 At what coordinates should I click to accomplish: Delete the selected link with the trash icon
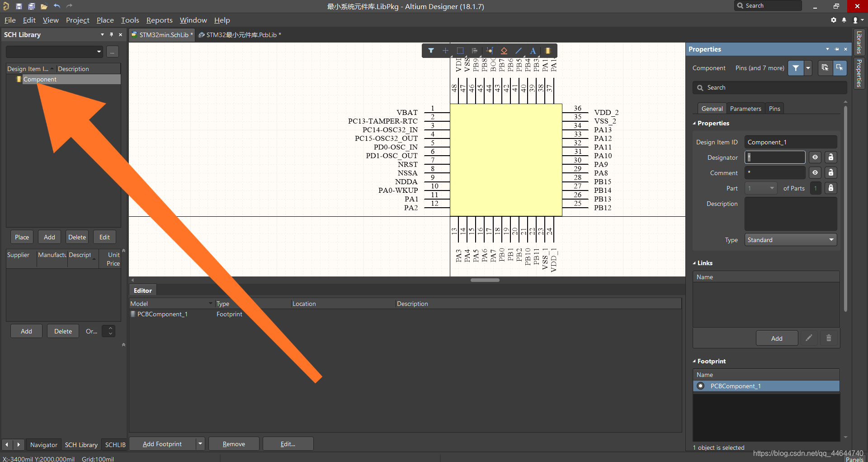click(x=829, y=338)
